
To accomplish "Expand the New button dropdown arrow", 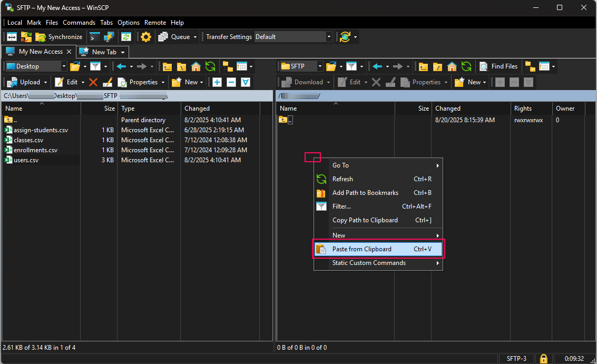I will coord(201,82).
